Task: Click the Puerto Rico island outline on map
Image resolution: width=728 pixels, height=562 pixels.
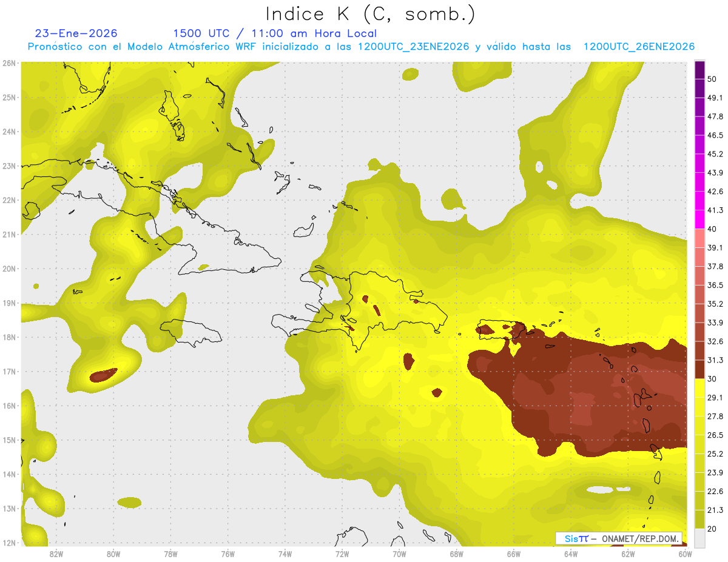Action: (x=500, y=329)
